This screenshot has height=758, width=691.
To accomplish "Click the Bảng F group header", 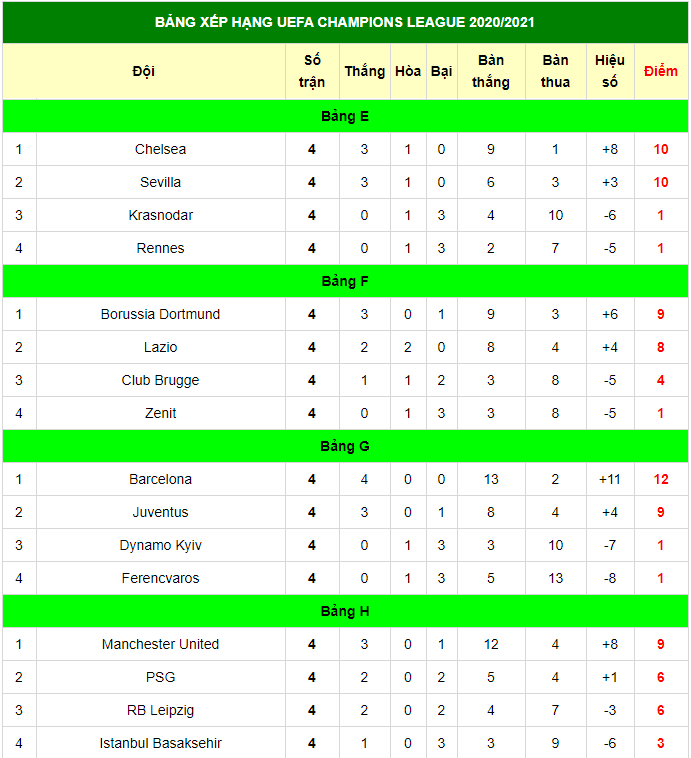I will click(x=345, y=281).
